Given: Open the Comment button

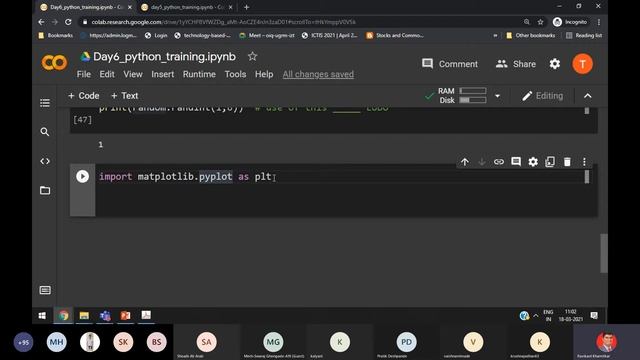Looking at the screenshot, I should coord(450,64).
